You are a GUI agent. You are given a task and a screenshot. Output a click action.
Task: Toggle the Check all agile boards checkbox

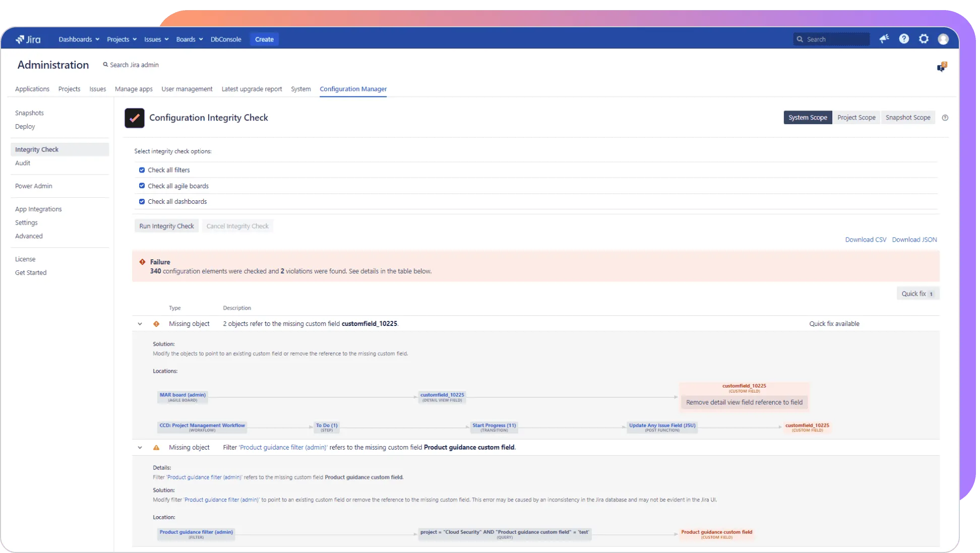(x=142, y=186)
